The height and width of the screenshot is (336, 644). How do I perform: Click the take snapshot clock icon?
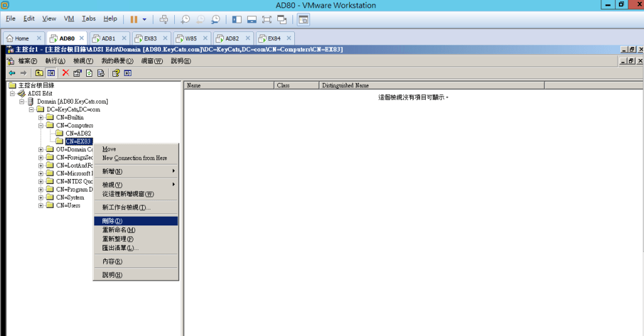tap(185, 19)
